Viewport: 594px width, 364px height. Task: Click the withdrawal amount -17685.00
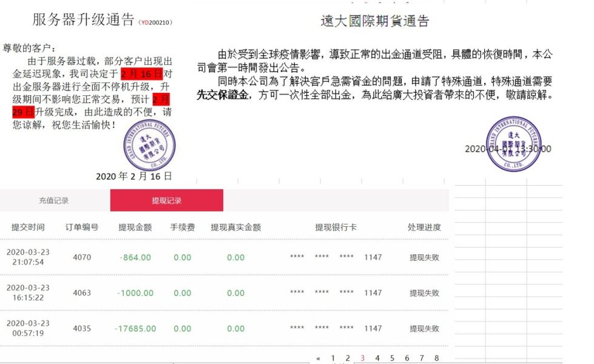(x=135, y=328)
